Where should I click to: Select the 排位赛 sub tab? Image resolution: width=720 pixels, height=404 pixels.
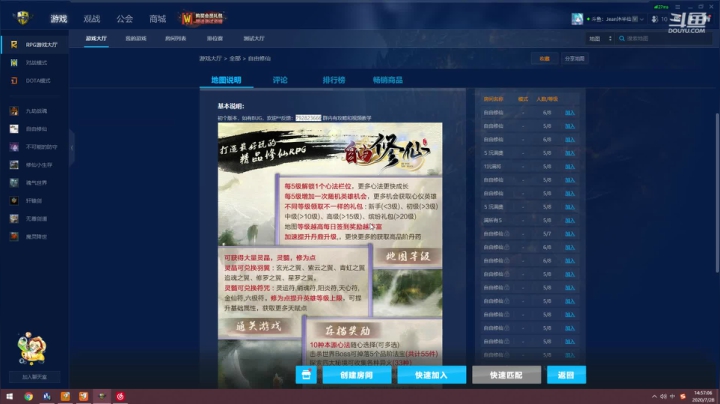[214, 39]
